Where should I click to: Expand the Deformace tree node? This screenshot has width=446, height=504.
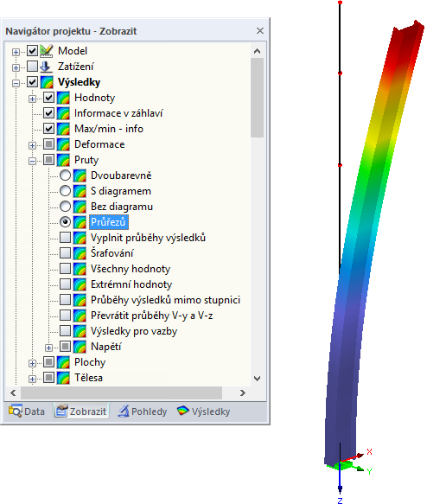pos(32,145)
